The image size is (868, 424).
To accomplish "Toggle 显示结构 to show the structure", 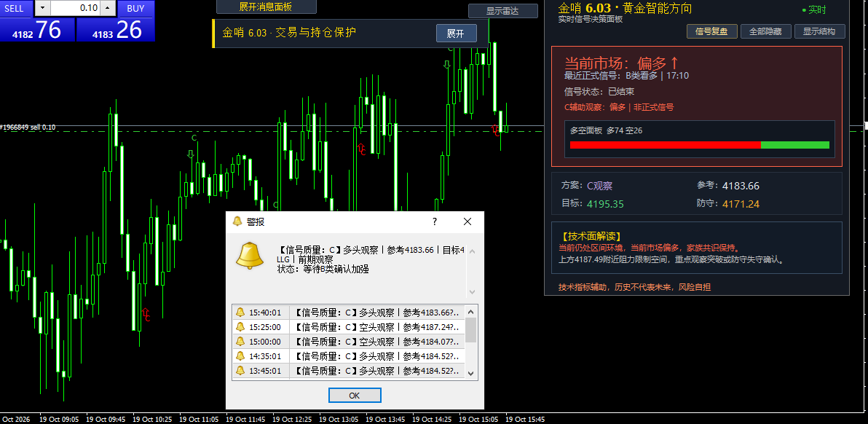I will (820, 31).
